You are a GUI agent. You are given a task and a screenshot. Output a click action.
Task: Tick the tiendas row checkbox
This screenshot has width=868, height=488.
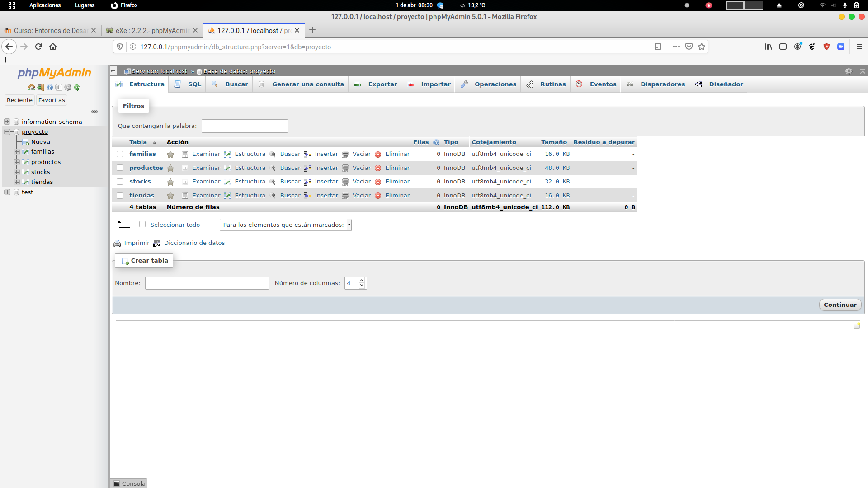[120, 196]
